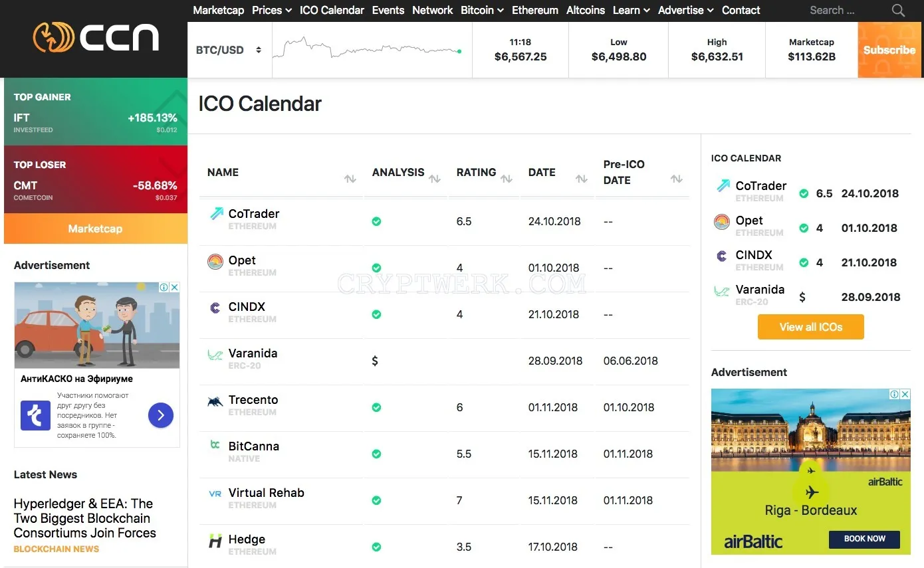Click the CoTrader logo in the main table
This screenshot has height=568, width=924.
click(x=217, y=214)
